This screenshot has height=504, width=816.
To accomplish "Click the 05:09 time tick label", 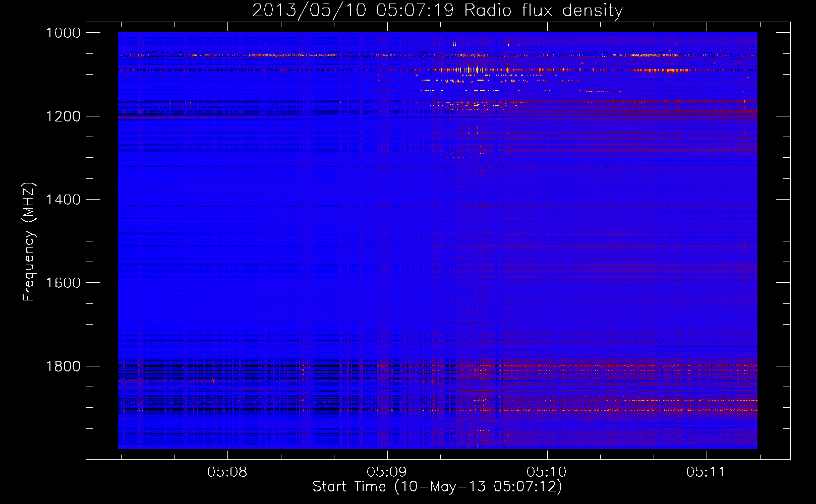I will click(387, 472).
